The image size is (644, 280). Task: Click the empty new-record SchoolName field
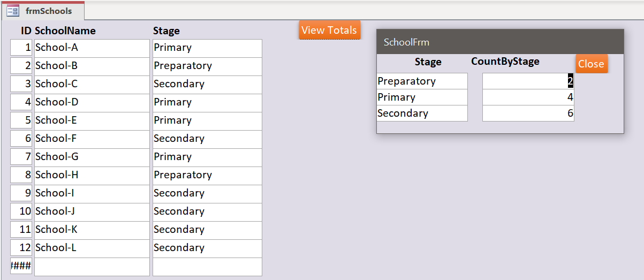pos(92,267)
